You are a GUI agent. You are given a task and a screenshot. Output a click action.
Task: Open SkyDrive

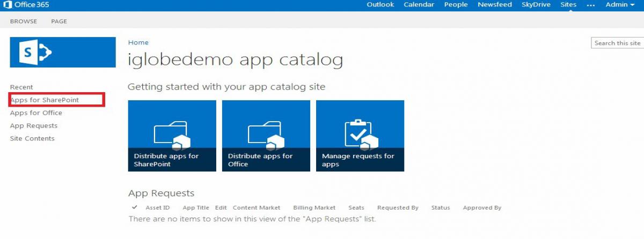tap(537, 5)
